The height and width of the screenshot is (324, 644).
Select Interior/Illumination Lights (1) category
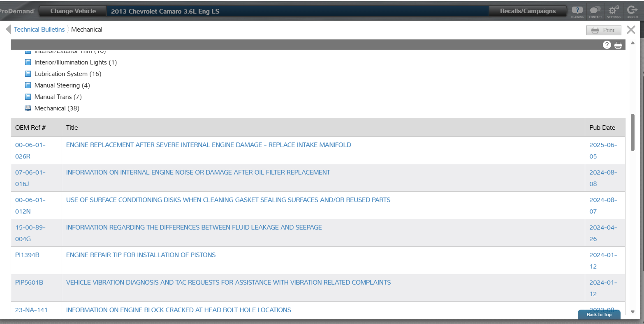pos(76,62)
